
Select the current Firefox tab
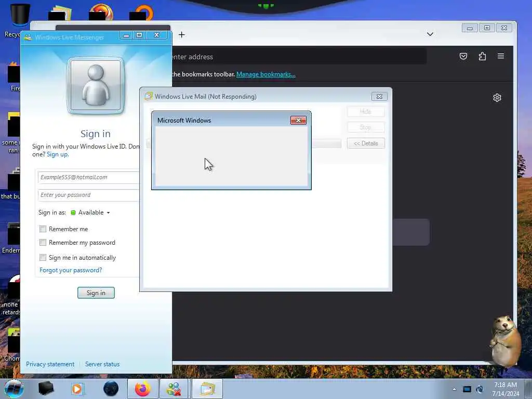coord(113,29)
